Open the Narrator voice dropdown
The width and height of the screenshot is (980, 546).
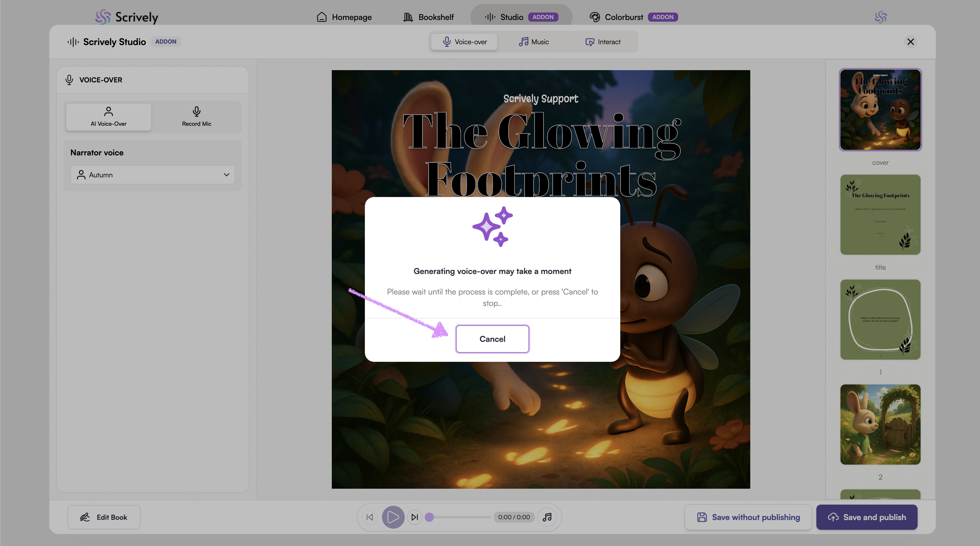(x=153, y=175)
